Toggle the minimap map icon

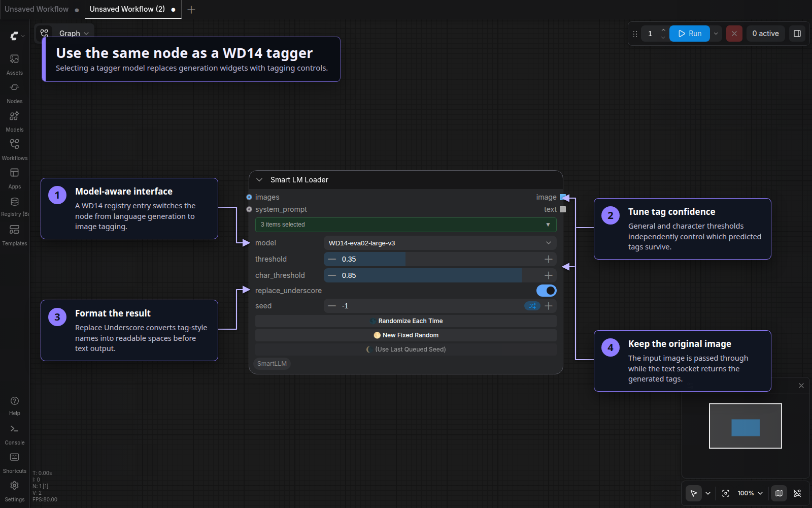[x=779, y=493]
